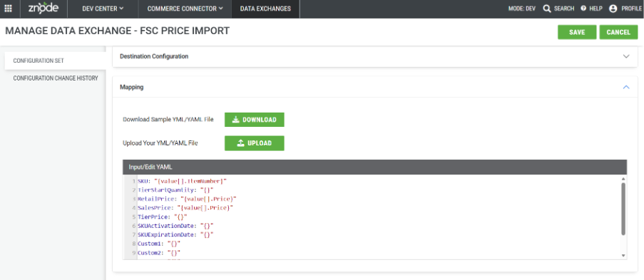Click the Search label in top bar
644x280 pixels.
tap(564, 9)
